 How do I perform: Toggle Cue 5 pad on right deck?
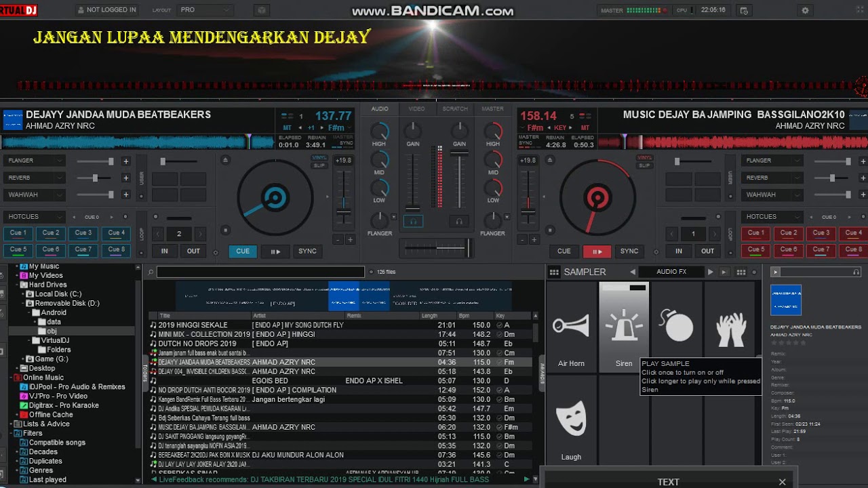[755, 250]
